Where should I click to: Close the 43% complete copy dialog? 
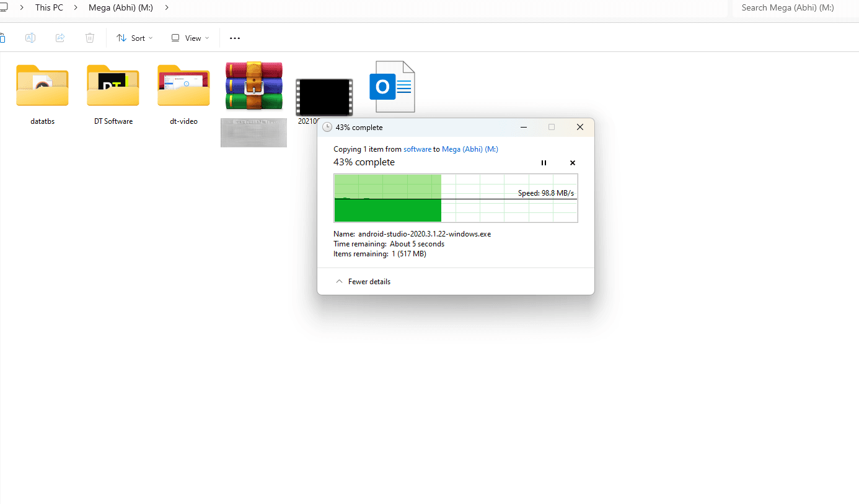[x=580, y=127]
